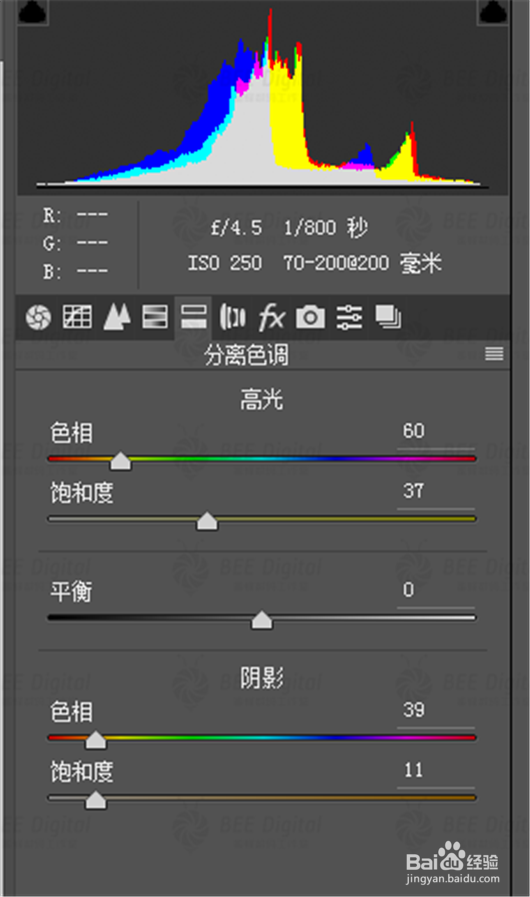The image size is (530, 897).
Task: Open the Basic panel aperture icon
Action: point(38,316)
